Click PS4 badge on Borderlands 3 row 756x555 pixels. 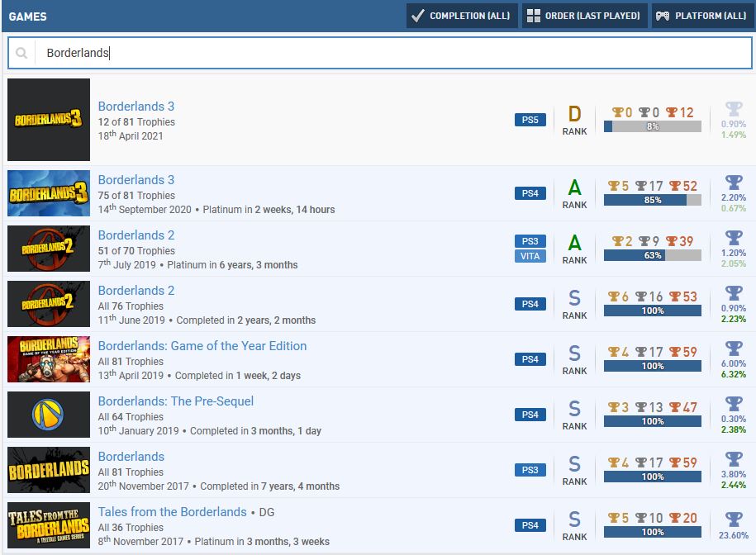click(530, 193)
